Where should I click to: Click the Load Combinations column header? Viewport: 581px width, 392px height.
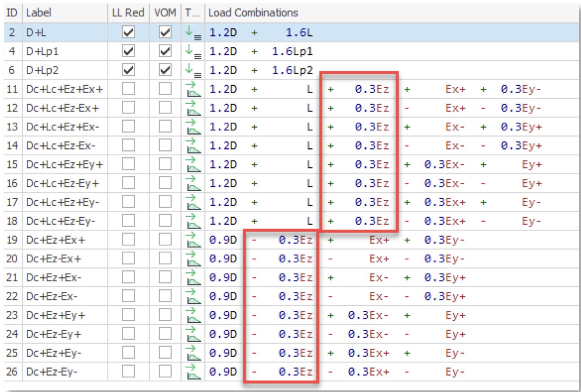pyautogui.click(x=253, y=13)
